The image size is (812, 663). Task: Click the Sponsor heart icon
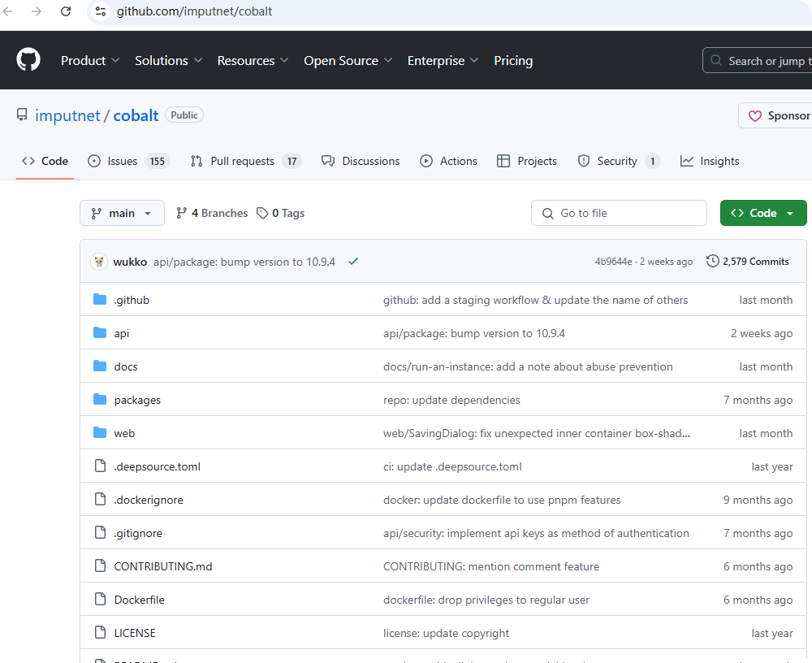coord(755,115)
